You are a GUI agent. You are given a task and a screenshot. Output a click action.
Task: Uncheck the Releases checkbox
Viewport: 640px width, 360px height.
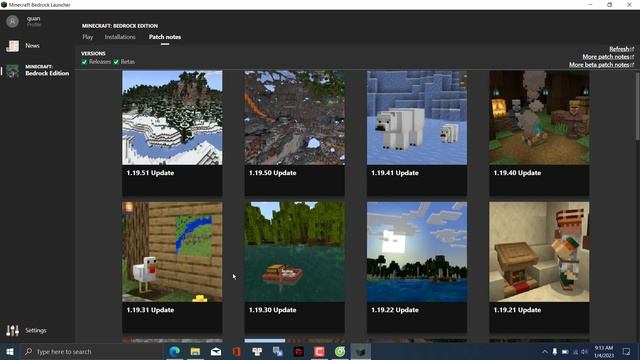[x=84, y=62]
